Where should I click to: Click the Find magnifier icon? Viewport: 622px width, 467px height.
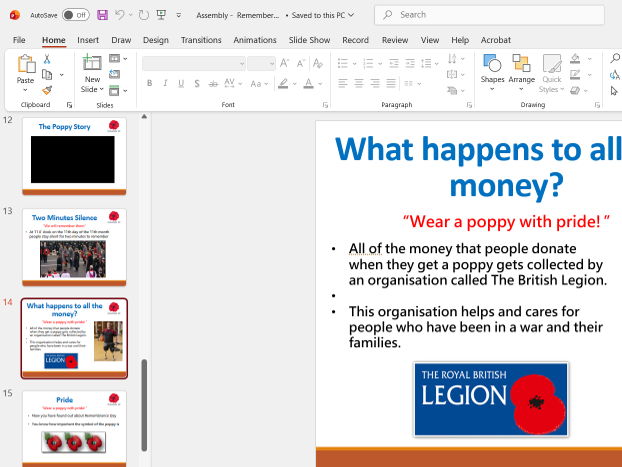614,59
